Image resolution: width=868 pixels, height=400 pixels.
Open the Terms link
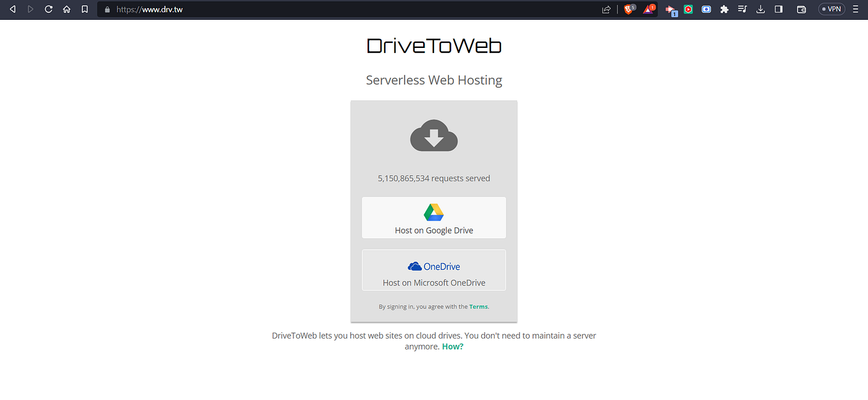[478, 306]
